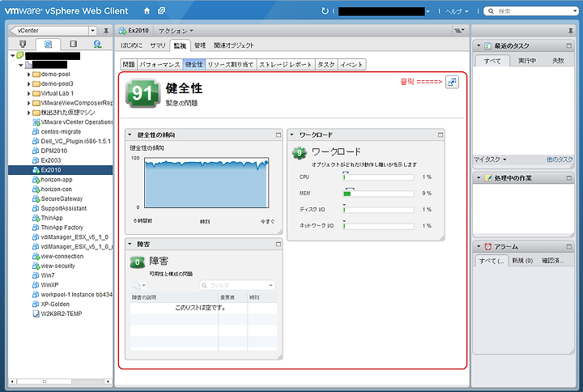Click the Workload score badge 9
583x392 pixels.
click(x=300, y=152)
